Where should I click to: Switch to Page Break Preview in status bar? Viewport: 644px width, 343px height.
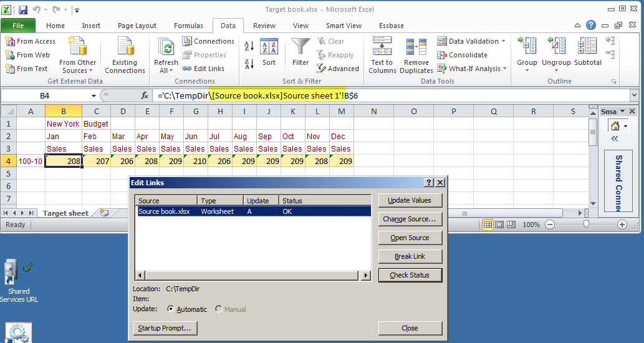(511, 225)
